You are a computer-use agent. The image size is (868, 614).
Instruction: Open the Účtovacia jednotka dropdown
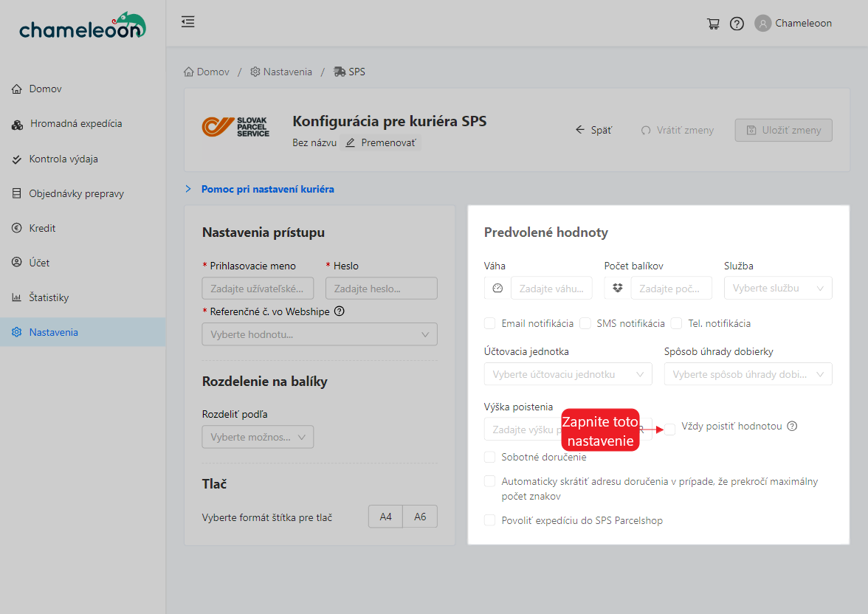[568, 374]
